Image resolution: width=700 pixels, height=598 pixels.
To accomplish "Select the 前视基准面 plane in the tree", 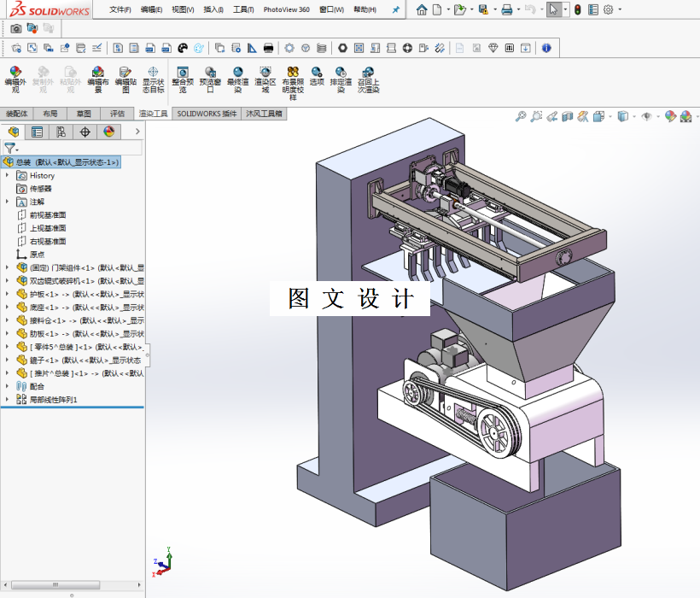I will (x=48, y=214).
